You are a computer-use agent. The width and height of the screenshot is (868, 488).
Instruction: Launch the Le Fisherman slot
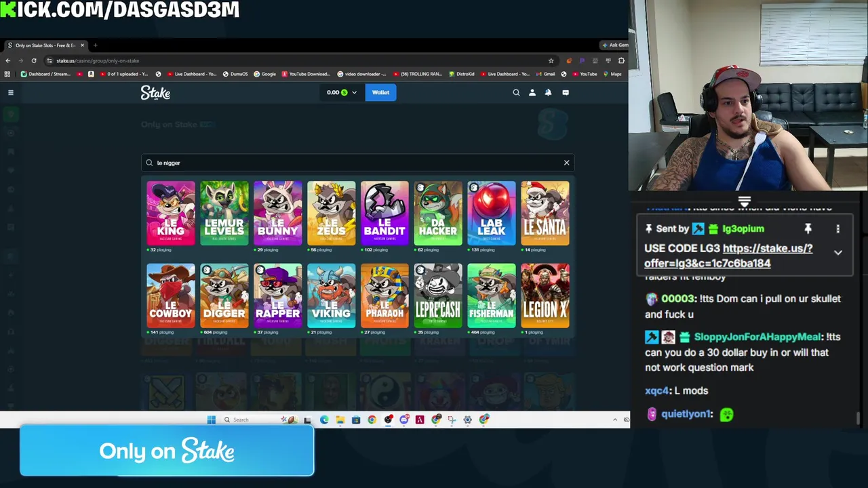[492, 296]
